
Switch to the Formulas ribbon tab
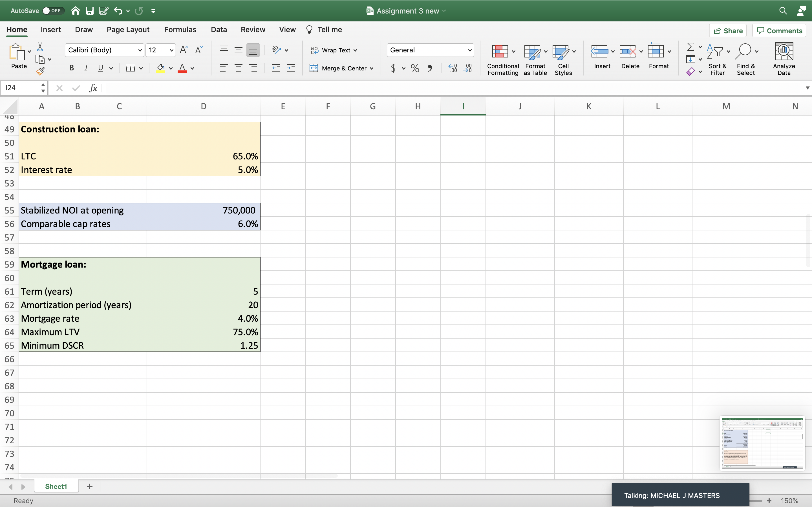(x=180, y=29)
